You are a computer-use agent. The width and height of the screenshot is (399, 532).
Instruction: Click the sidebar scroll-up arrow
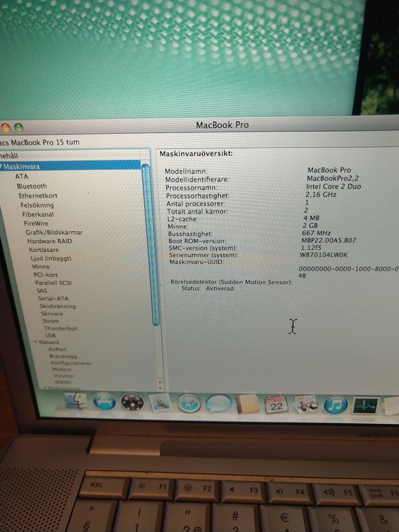pos(160,381)
